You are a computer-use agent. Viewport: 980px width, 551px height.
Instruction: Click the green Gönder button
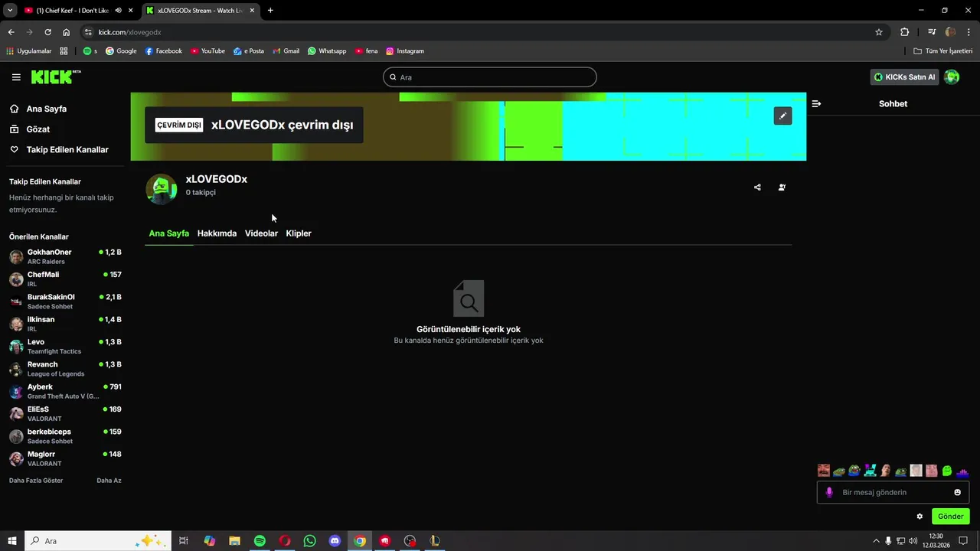(x=950, y=517)
